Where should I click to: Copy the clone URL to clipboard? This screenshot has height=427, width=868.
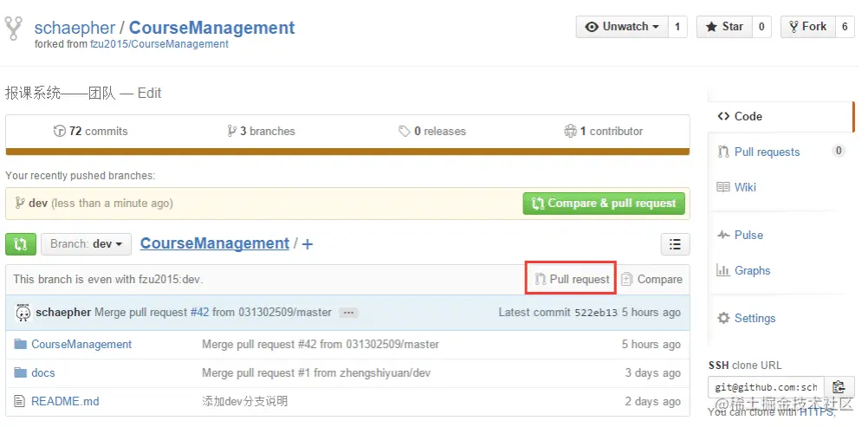[x=839, y=386]
